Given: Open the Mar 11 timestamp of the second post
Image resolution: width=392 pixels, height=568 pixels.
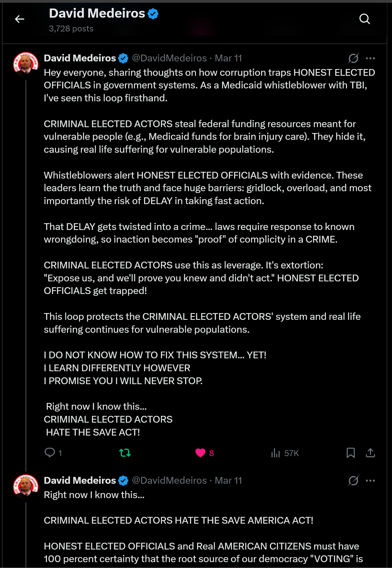Looking at the screenshot, I should [x=228, y=480].
